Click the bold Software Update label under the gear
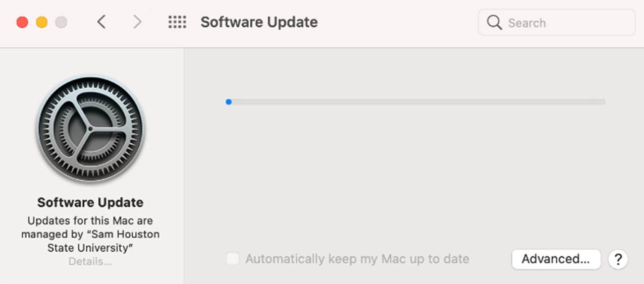This screenshot has width=644, height=284. coord(90,202)
